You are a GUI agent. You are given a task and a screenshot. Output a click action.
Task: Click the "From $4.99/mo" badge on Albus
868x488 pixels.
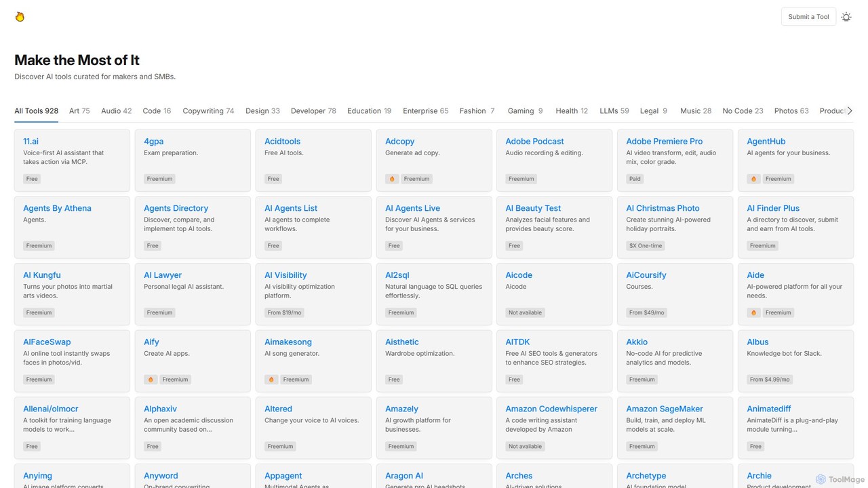click(770, 380)
